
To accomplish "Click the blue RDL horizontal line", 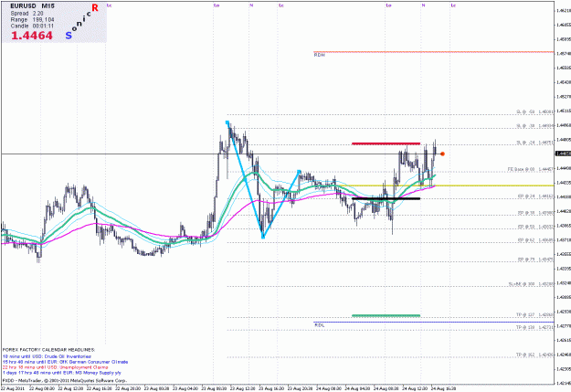I will click(433, 322).
